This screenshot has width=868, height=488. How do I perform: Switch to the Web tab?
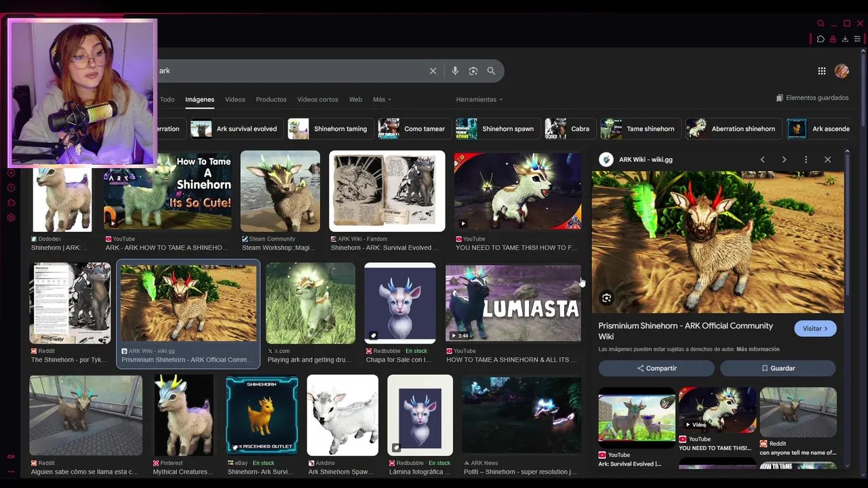point(355,100)
